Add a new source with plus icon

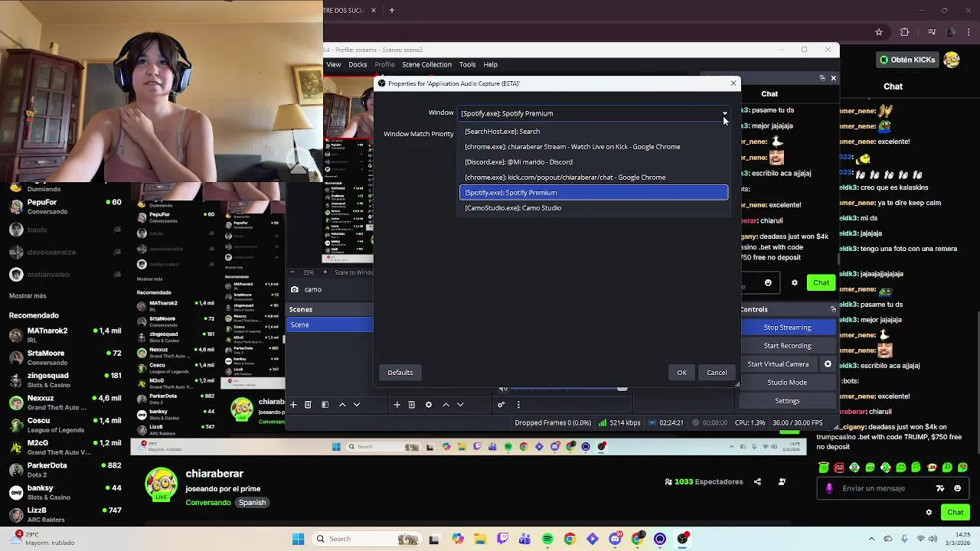pyautogui.click(x=397, y=405)
